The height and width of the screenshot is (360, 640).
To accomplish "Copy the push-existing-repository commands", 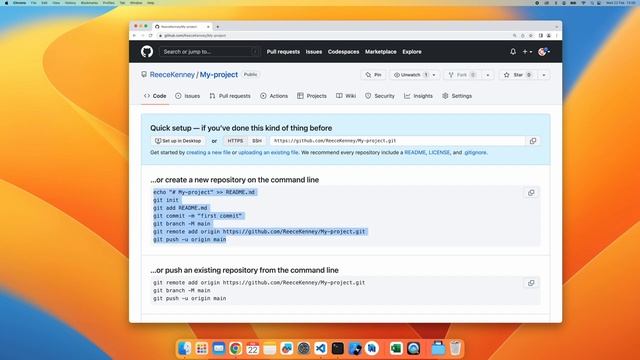I will [x=531, y=283].
